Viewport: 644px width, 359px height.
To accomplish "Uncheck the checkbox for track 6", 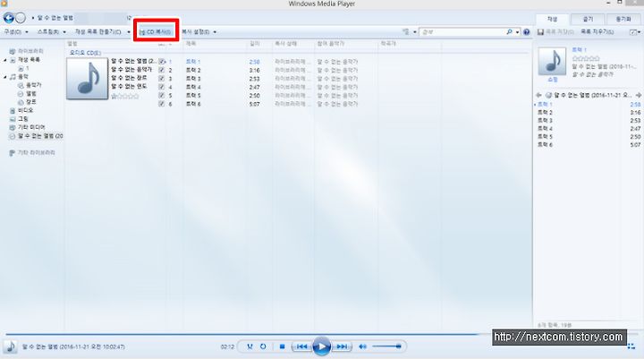I will [x=161, y=104].
